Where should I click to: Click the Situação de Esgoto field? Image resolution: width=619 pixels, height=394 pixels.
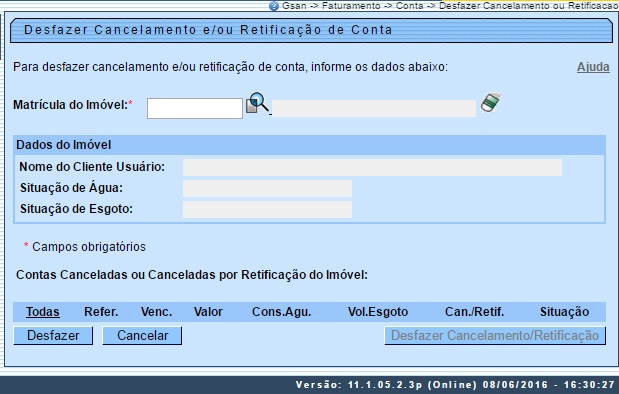(x=267, y=209)
